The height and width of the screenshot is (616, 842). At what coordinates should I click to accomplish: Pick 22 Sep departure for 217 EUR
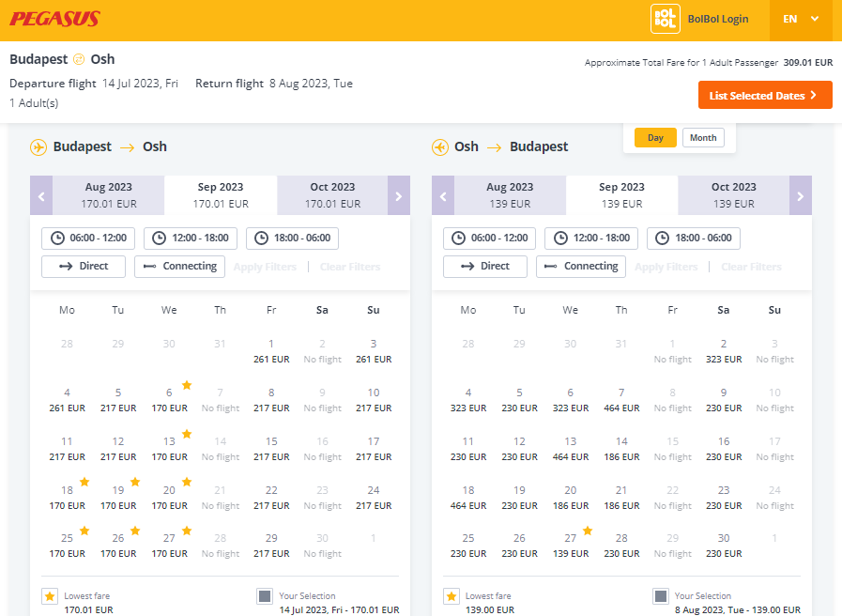271,498
